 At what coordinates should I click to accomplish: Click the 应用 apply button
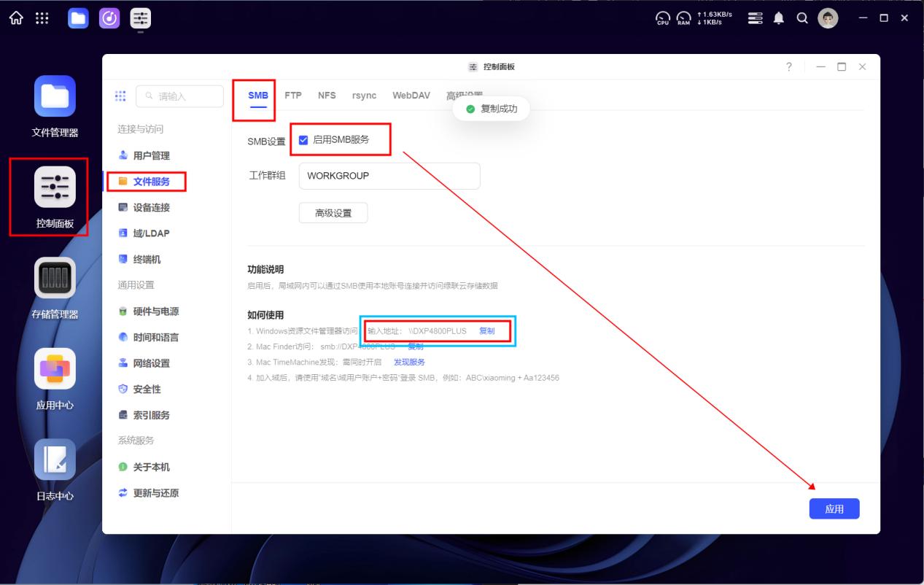coord(834,509)
